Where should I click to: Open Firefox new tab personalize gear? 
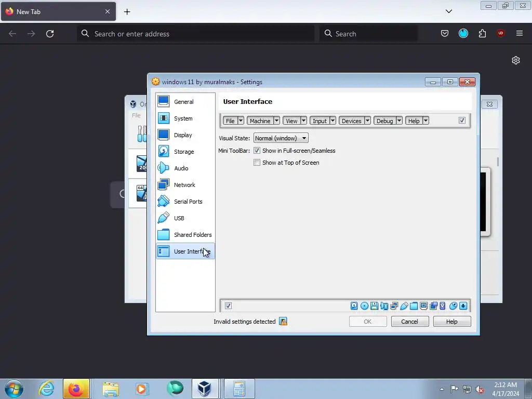coord(516,60)
